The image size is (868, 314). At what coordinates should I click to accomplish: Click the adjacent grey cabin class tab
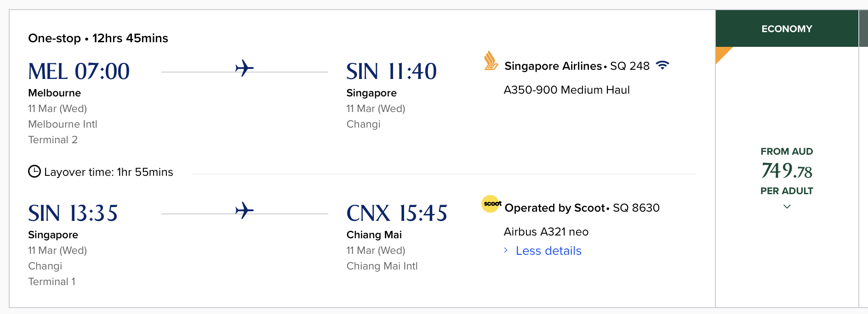pos(863,28)
